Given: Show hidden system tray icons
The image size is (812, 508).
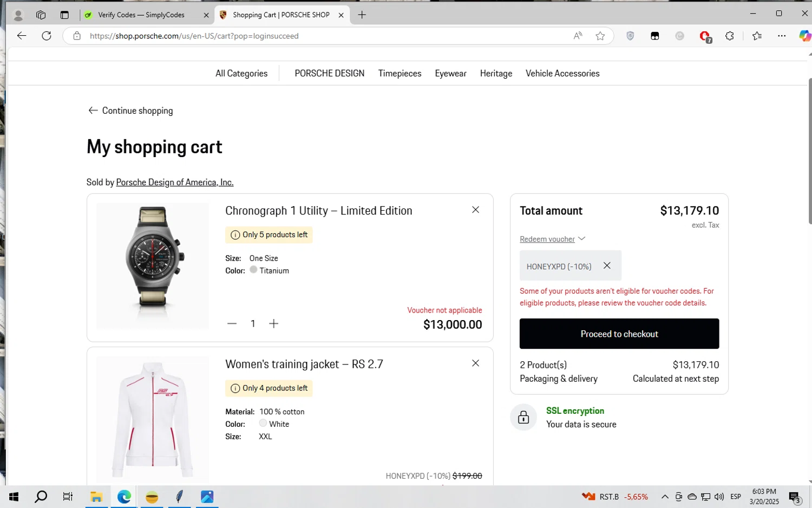Looking at the screenshot, I should pyautogui.click(x=665, y=497).
